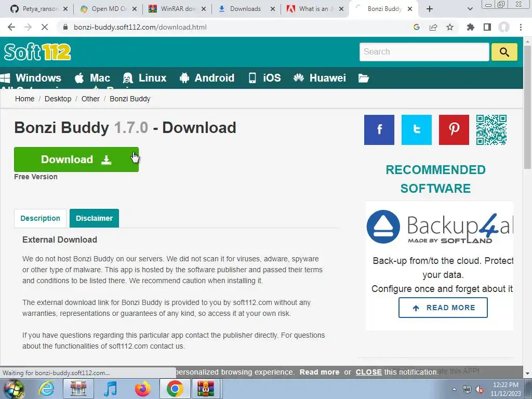Click the folder icon in navigation bar
The image size is (532, 399).
pyautogui.click(x=363, y=78)
